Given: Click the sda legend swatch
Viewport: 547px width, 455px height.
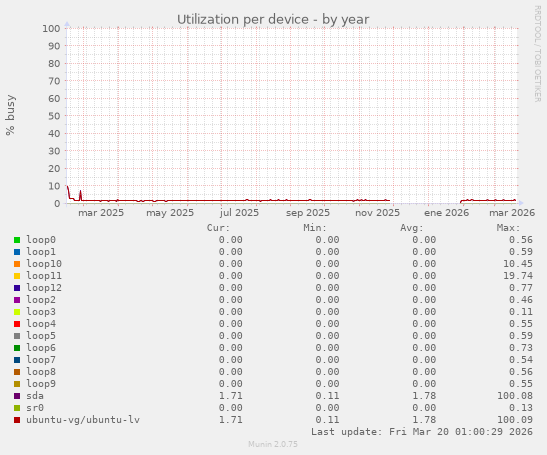Looking at the screenshot, I should tap(17, 396).
